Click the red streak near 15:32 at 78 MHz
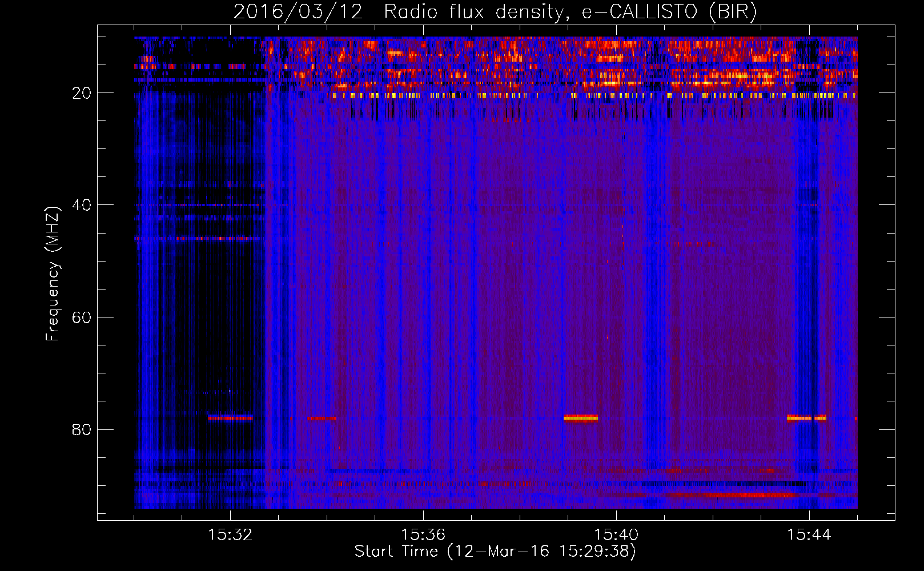 pyautogui.click(x=230, y=418)
